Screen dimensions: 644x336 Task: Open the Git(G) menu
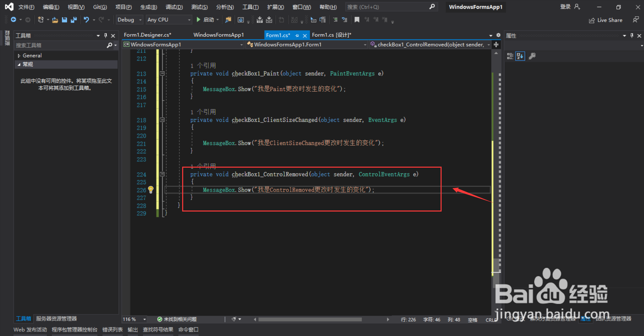[x=100, y=7]
